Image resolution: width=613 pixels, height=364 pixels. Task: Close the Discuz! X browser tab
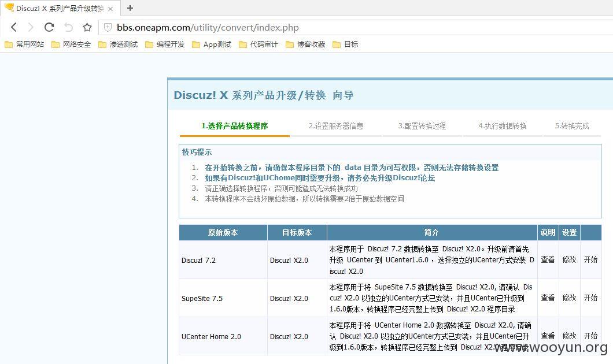point(110,9)
